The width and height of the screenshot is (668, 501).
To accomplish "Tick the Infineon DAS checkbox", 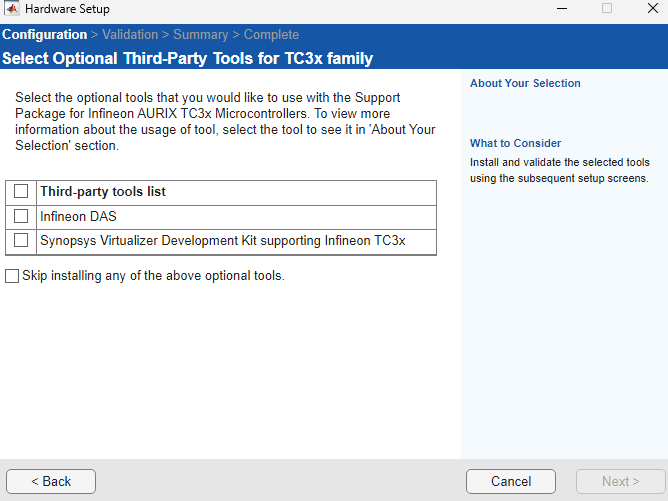I will pyautogui.click(x=21, y=216).
